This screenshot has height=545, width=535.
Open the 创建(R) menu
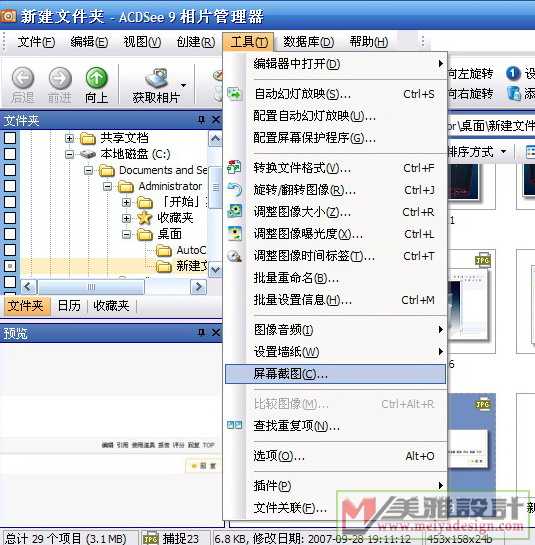click(196, 42)
